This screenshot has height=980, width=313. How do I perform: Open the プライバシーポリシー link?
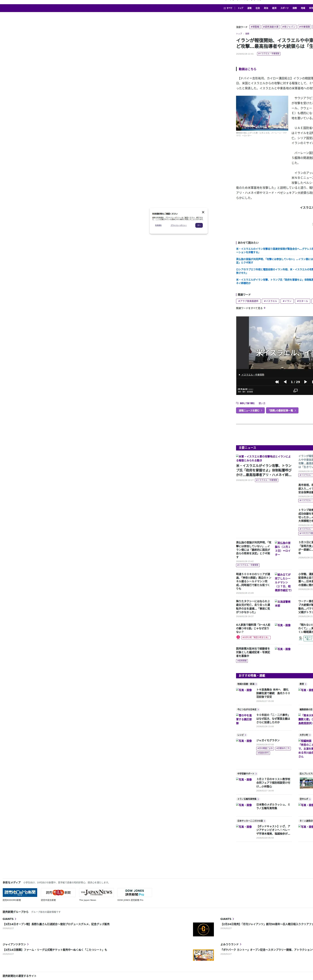tap(179, 225)
